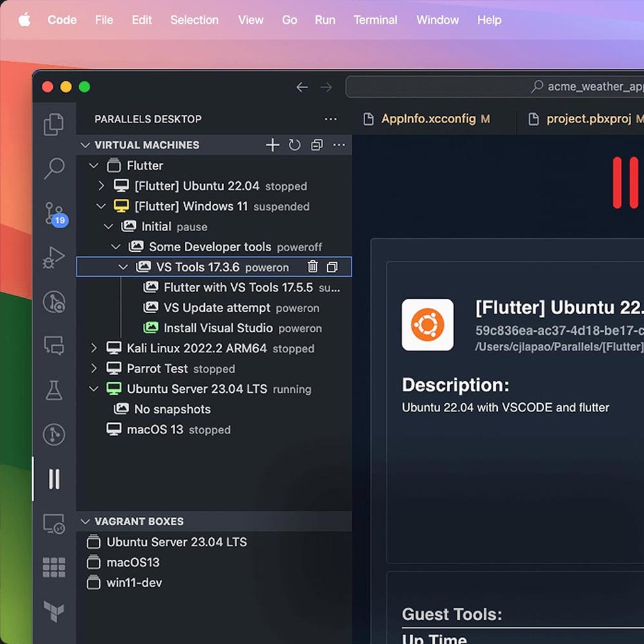The image size is (644, 644).
Task: Clone the VS Tools 17.3.6 snapshot
Action: [x=332, y=267]
